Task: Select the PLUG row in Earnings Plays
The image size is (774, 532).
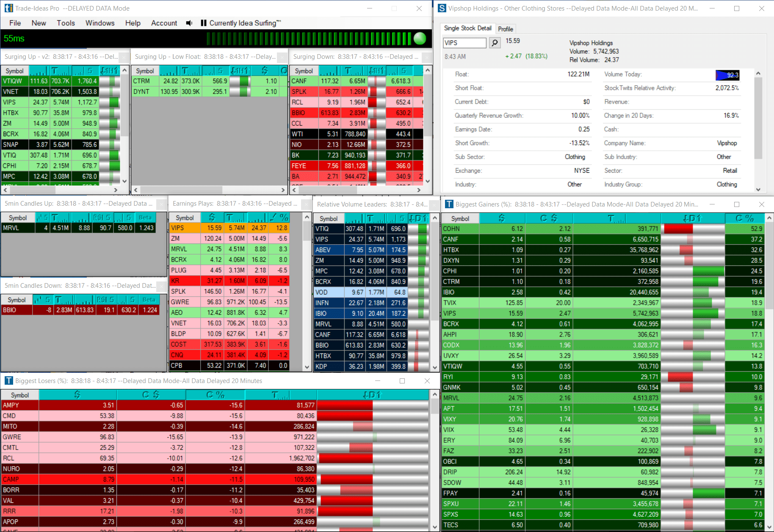Action: [229, 270]
